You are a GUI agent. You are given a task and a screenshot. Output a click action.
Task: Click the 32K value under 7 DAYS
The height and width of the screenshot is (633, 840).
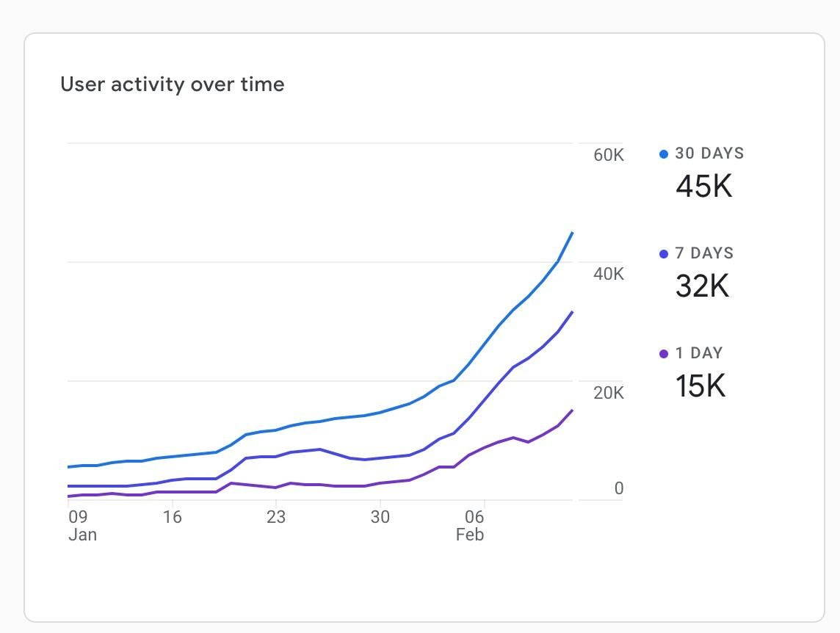point(702,286)
